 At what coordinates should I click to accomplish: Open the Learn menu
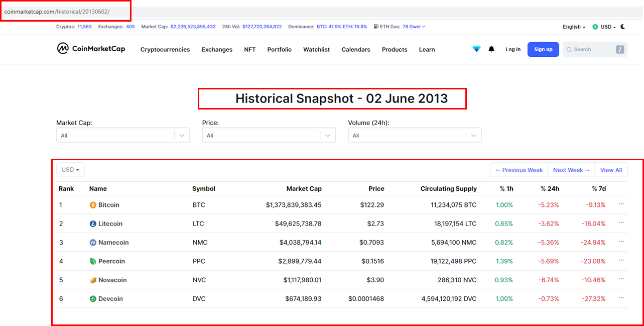[x=427, y=49]
